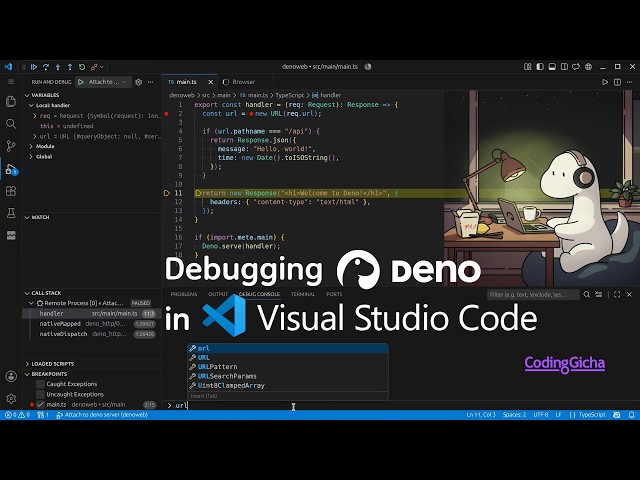Image resolution: width=640 pixels, height=480 pixels.
Task: Restart the debug session
Action: coord(82,67)
